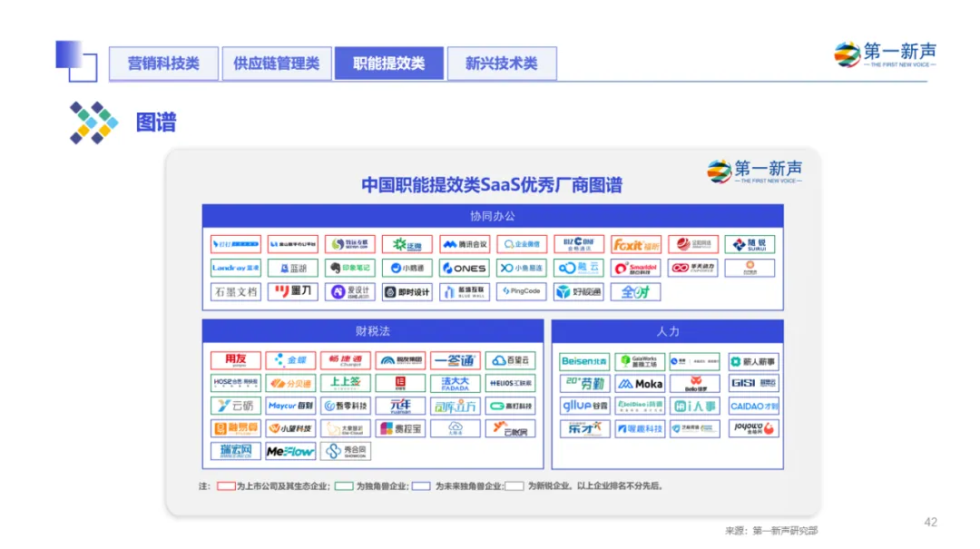Click the GaiaWorks 盖雅工场 logo
The width and height of the screenshot is (980, 549).
(x=640, y=361)
